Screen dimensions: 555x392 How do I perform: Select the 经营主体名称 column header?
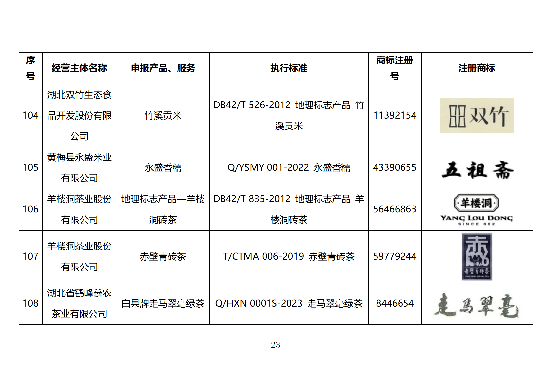tap(79, 68)
